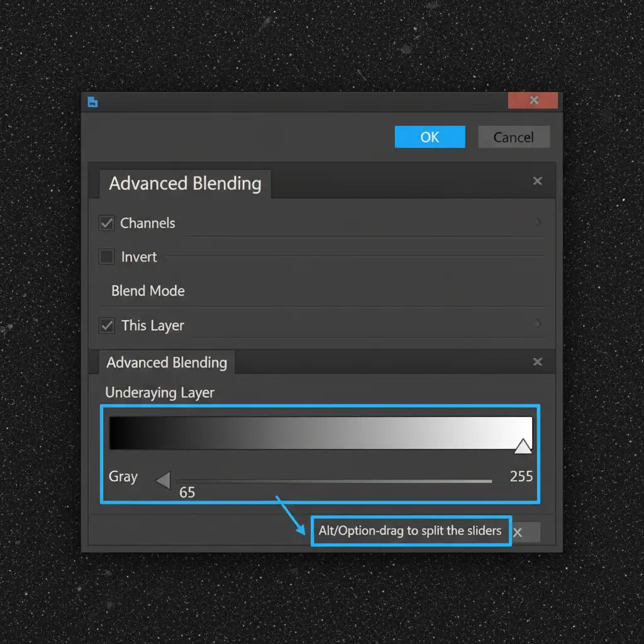
Task: Click the 65 value under Gray slider
Action: tap(187, 492)
